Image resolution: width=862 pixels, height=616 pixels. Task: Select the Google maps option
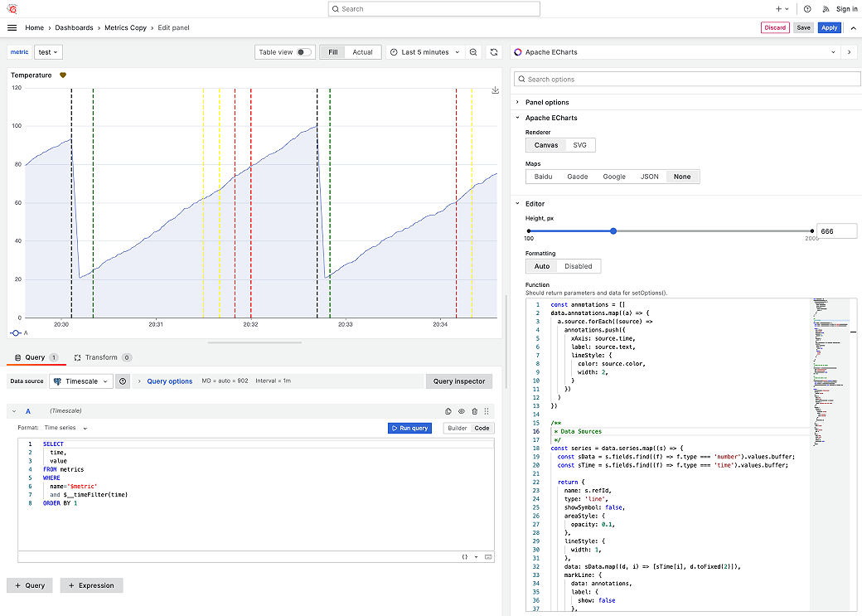coord(614,177)
